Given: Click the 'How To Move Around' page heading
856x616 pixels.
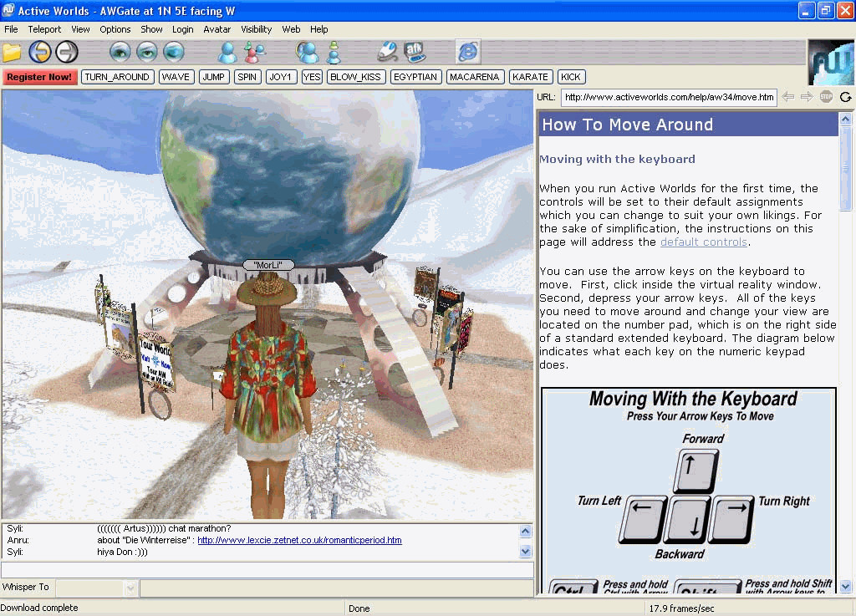Looking at the screenshot, I should pyautogui.click(x=627, y=125).
